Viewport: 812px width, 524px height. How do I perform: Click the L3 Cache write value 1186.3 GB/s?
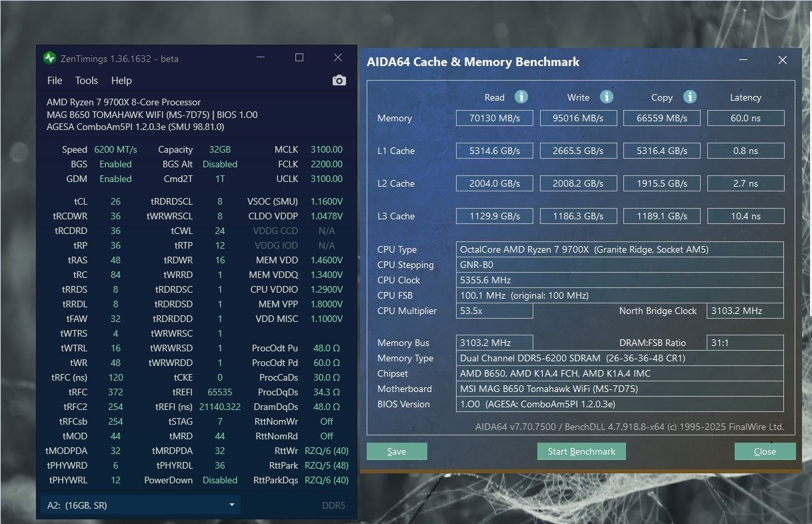pyautogui.click(x=578, y=216)
